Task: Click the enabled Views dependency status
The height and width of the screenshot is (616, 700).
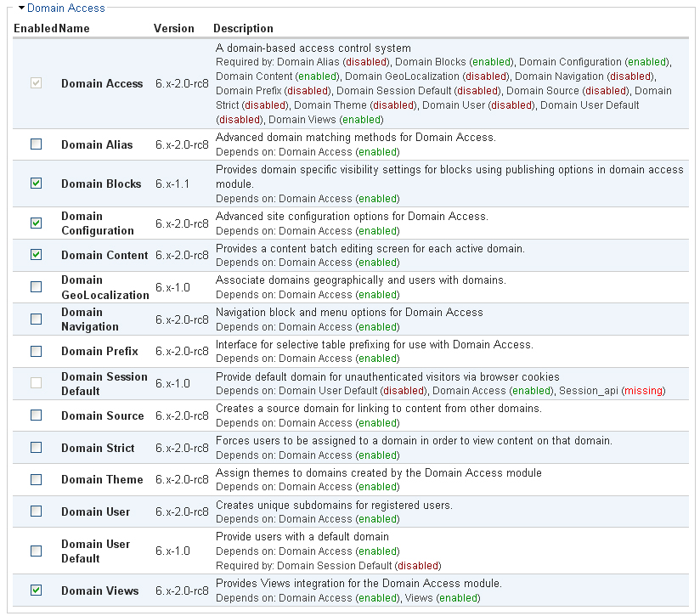Action: click(x=459, y=598)
